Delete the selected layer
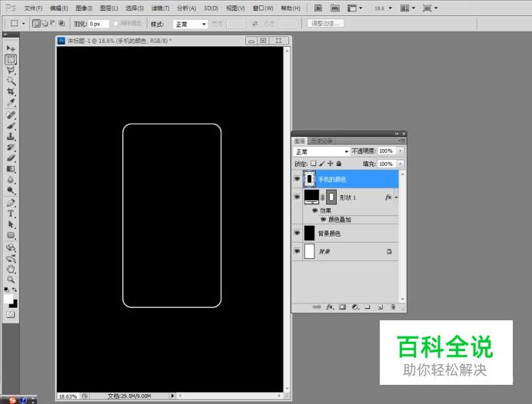Viewport: 532px width, 404px height. (393, 307)
